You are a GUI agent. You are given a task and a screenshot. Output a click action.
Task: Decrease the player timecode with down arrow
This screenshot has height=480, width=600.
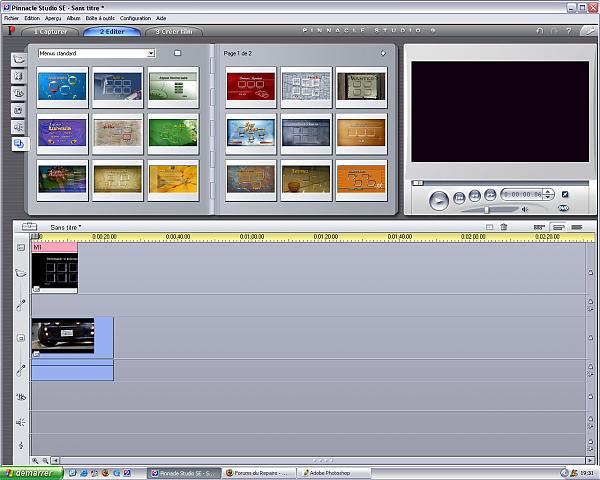click(548, 197)
